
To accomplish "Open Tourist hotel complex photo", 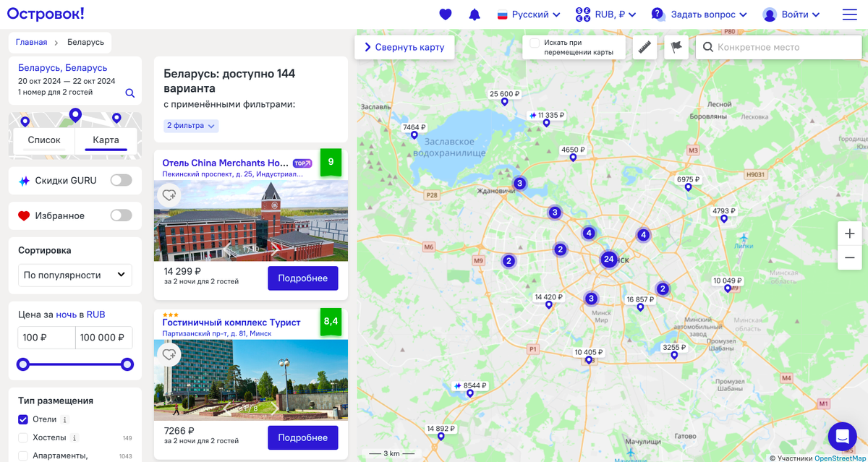I will pos(251,380).
